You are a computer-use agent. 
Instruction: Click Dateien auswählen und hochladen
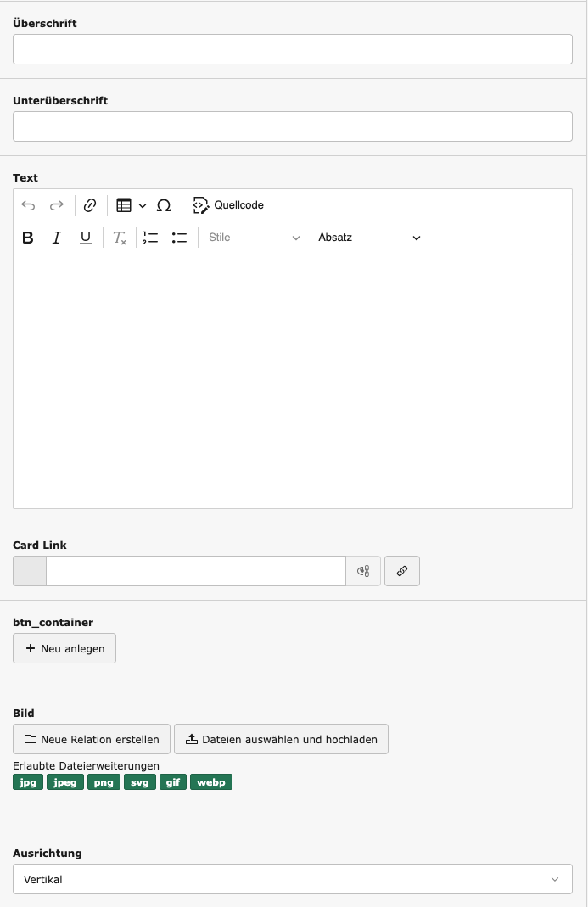281,739
